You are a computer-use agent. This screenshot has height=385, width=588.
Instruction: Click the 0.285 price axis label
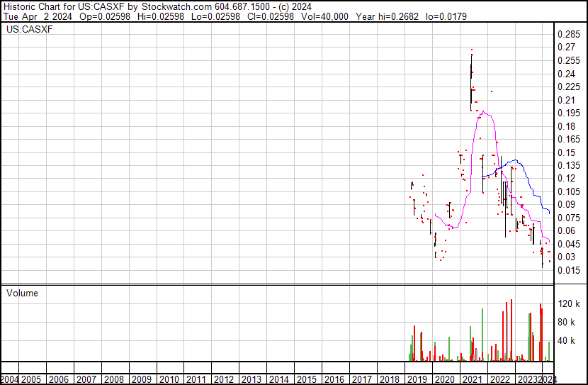tap(569, 35)
